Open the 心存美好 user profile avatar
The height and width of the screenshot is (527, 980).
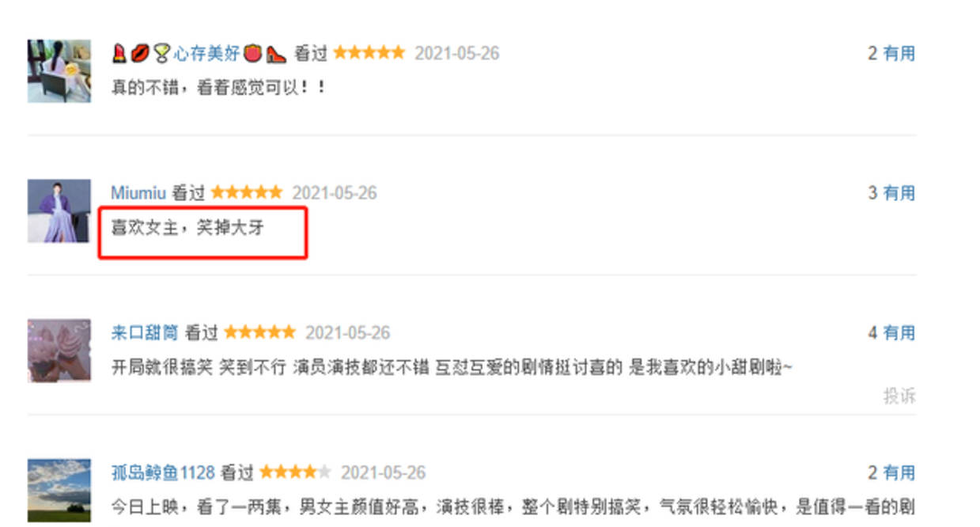[59, 70]
